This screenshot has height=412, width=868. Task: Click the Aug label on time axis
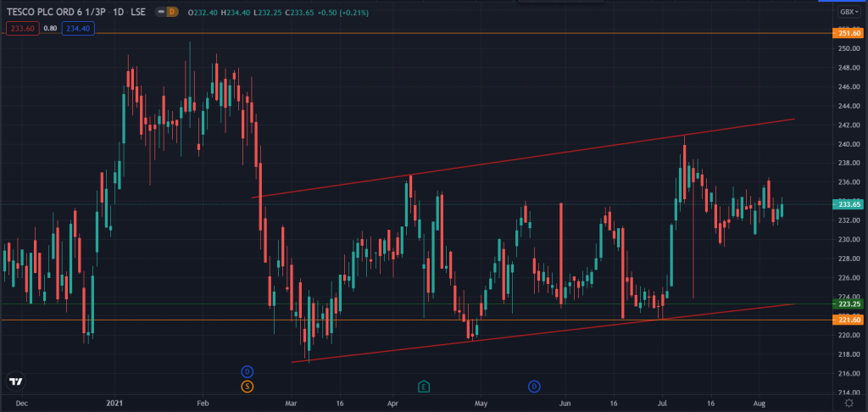pos(759,404)
